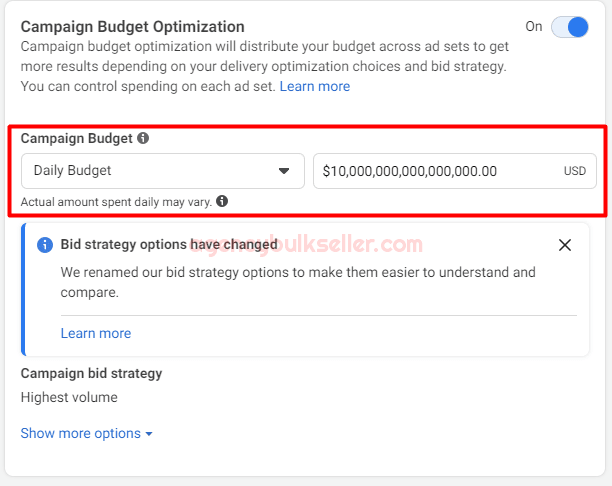
Task: Click the blue info icon in bid notice
Action: (x=45, y=245)
